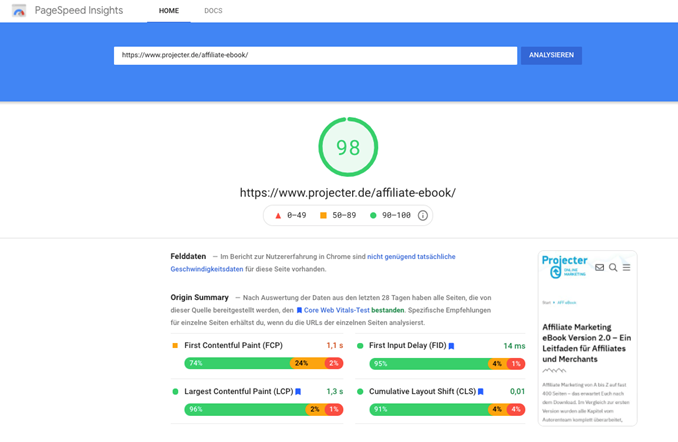
Task: Click the breadcrumb link in the page preview
Action: tap(566, 303)
